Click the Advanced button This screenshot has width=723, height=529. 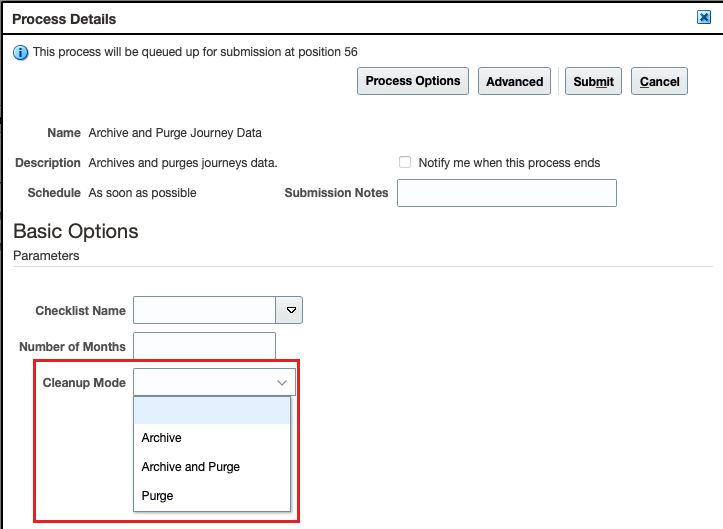tap(514, 81)
